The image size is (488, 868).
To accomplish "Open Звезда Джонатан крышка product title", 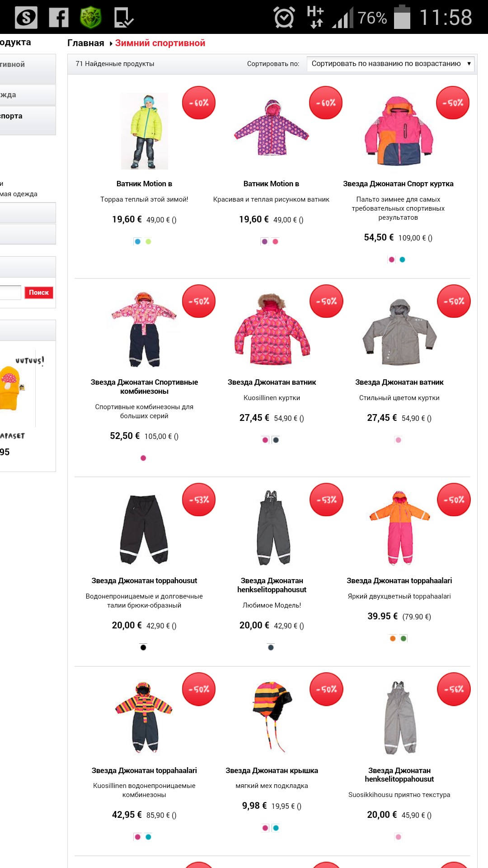I will 272,770.
